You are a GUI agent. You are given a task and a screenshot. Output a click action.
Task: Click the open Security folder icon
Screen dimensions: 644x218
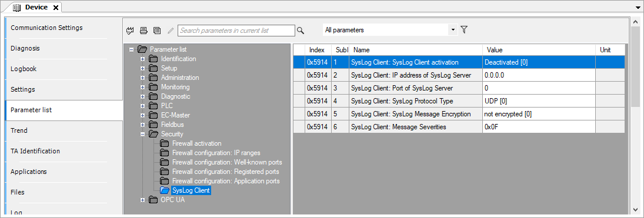click(153, 134)
